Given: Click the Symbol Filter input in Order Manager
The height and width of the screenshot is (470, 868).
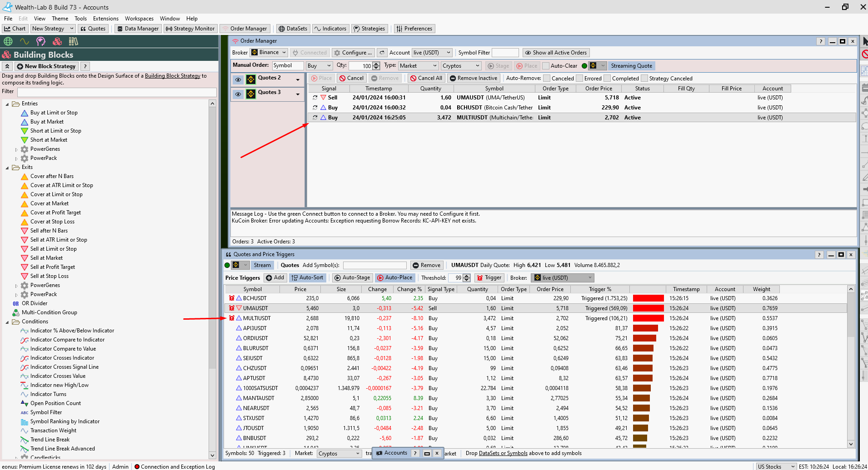Looking at the screenshot, I should (505, 53).
